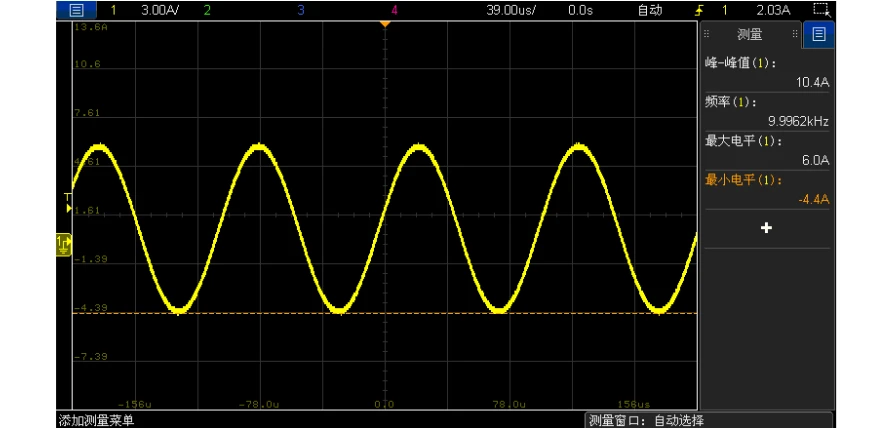Enable channel 4 in the top bar

tap(395, 10)
